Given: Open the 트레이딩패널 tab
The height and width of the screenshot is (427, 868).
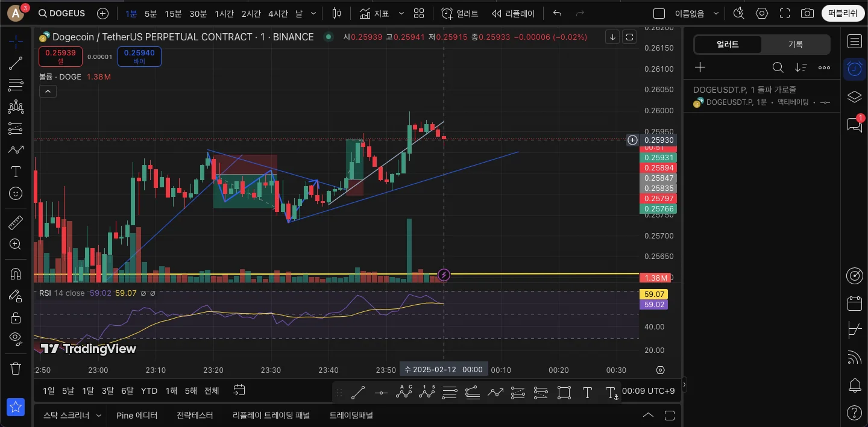Looking at the screenshot, I should (x=351, y=415).
